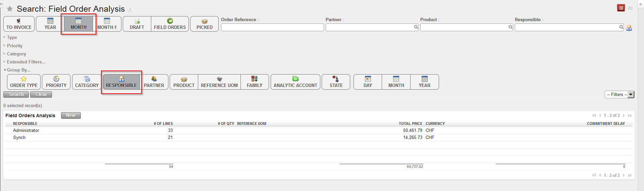Expand the Priority filter section
Viewport: 644px width, 191px height.
pos(13,46)
